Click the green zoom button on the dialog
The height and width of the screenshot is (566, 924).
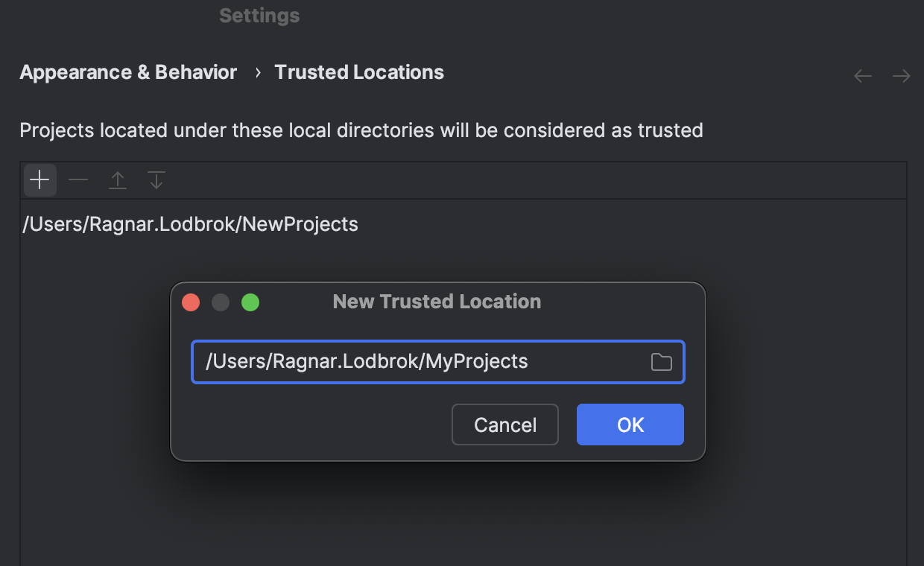pyautogui.click(x=250, y=302)
